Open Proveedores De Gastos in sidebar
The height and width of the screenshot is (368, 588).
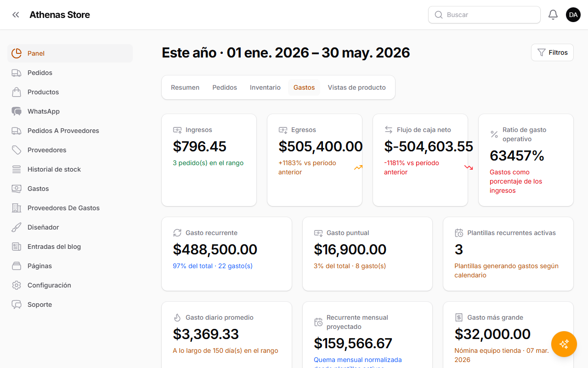coord(70,208)
